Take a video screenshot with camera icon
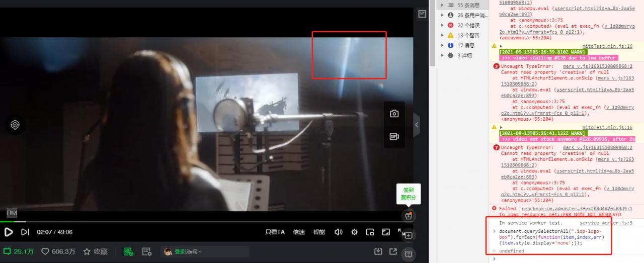 click(394, 114)
